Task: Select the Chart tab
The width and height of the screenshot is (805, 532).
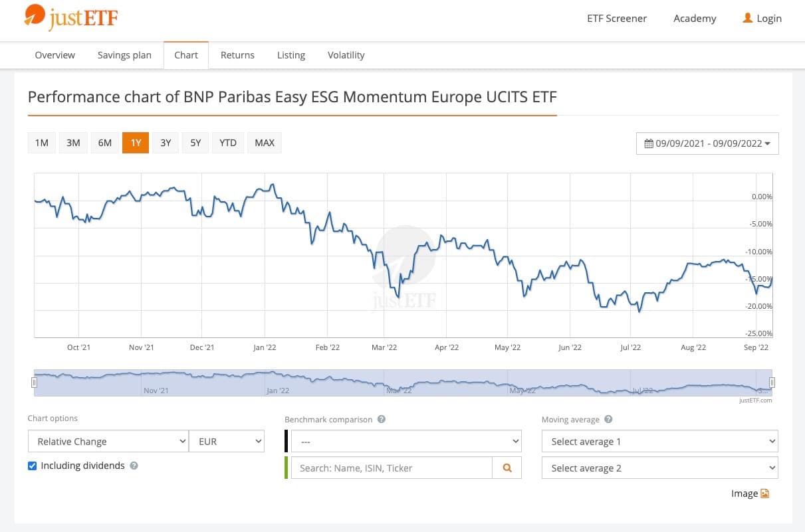Action: pos(186,55)
